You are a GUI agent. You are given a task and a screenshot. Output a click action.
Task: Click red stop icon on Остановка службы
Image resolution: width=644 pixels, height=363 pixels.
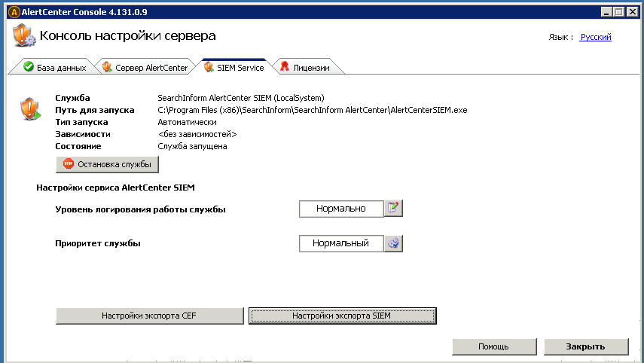click(69, 164)
